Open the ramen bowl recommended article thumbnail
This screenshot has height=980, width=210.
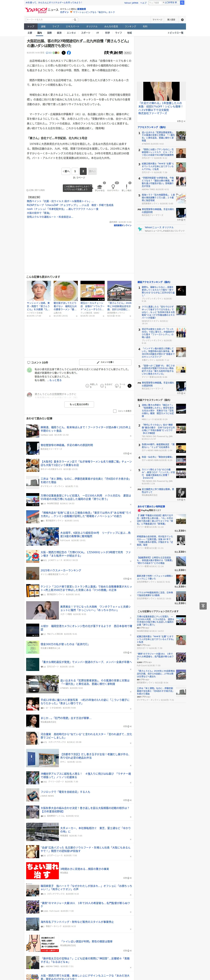pos(66,291)
